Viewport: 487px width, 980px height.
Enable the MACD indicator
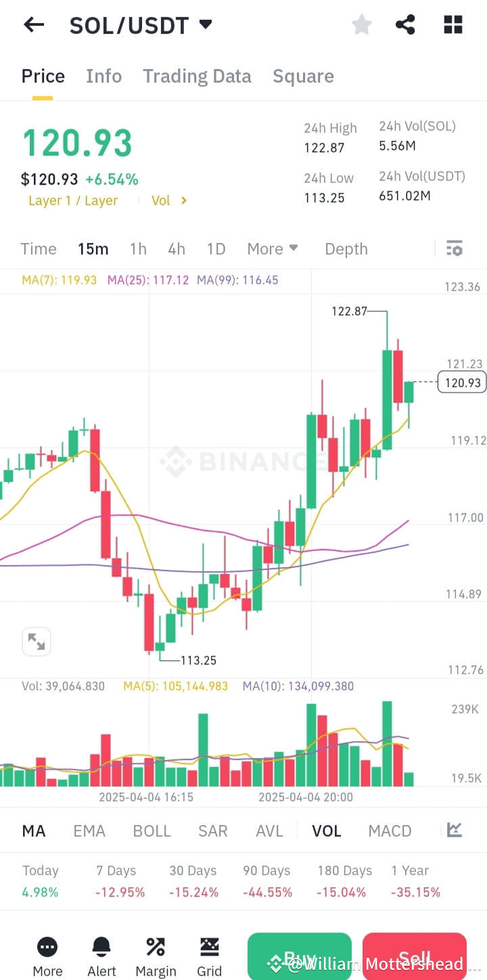coord(390,830)
